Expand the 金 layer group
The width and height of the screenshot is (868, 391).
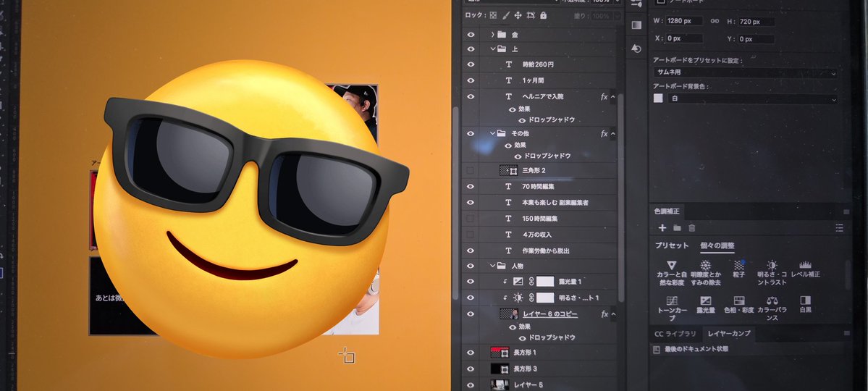pyautogui.click(x=492, y=34)
